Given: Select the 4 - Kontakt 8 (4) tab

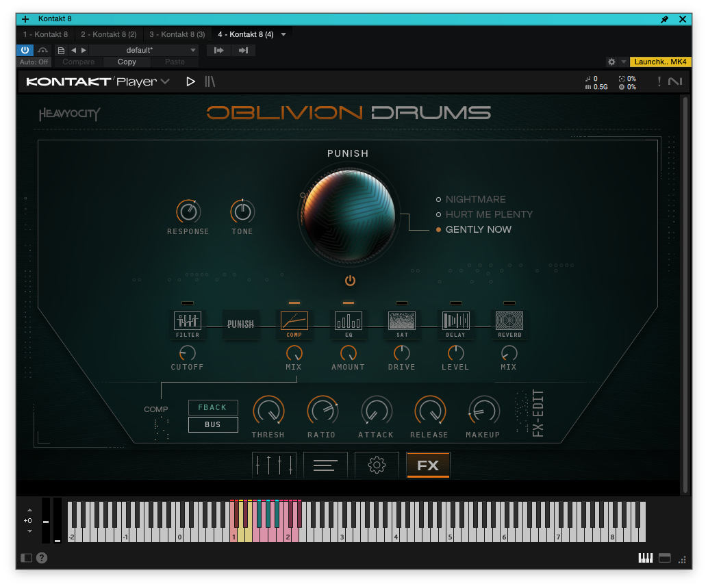Looking at the screenshot, I should tap(246, 34).
